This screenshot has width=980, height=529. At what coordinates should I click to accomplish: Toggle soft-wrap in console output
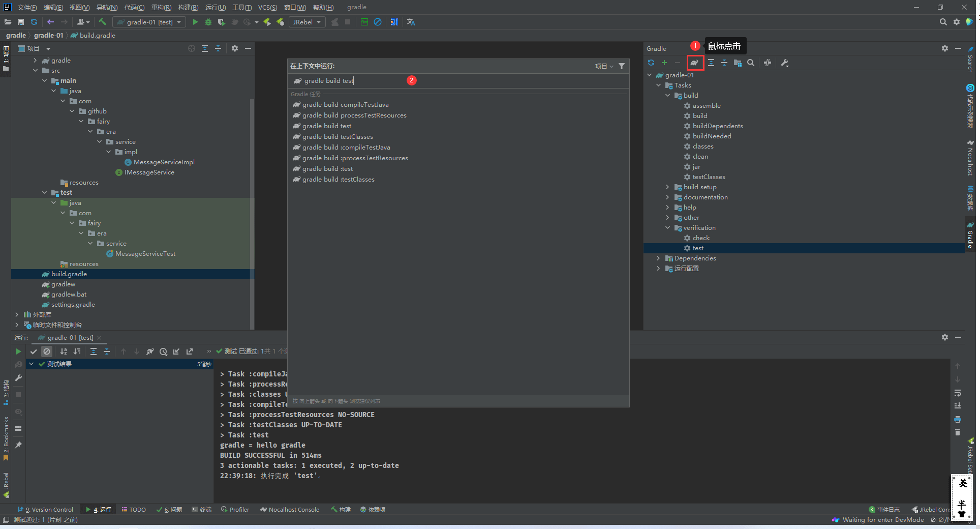(x=958, y=393)
